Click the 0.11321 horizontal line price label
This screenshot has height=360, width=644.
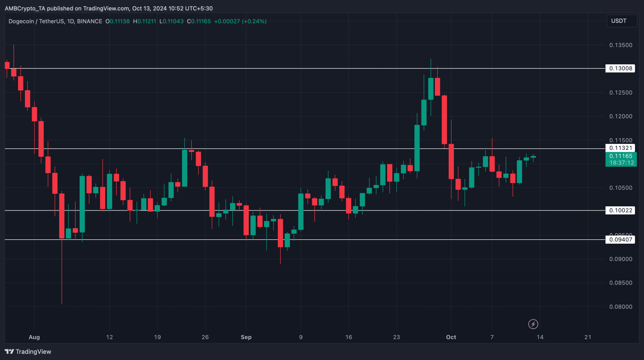point(620,148)
